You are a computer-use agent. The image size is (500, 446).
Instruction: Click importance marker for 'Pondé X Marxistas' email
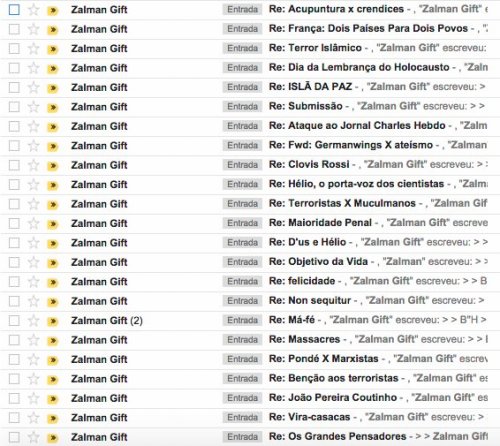click(53, 360)
